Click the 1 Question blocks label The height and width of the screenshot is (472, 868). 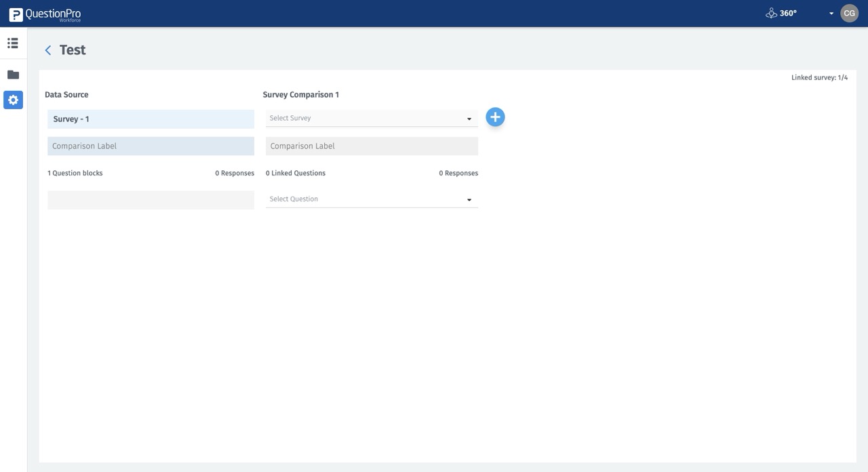click(75, 173)
